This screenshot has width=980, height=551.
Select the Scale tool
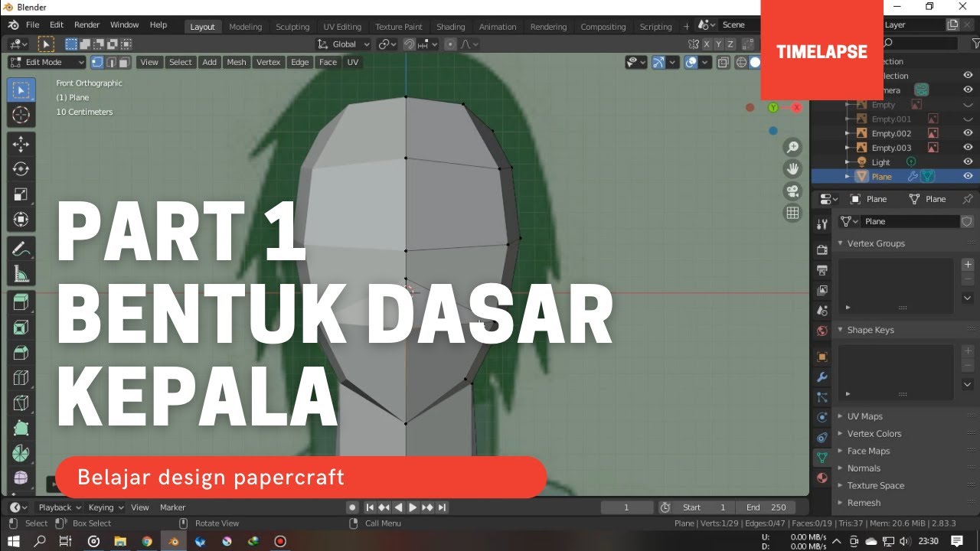(x=21, y=194)
